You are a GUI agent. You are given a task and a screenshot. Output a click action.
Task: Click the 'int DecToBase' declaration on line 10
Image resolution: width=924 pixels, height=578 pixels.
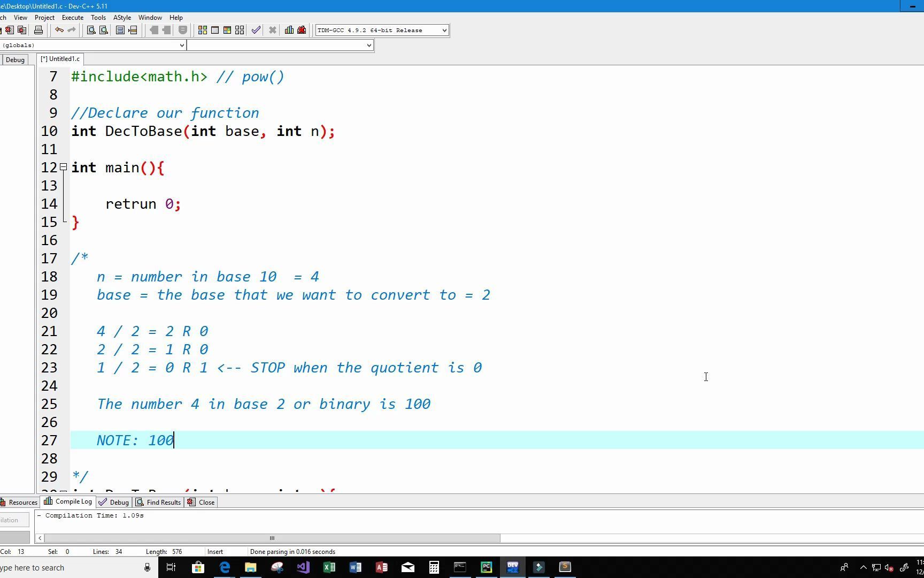[203, 131]
